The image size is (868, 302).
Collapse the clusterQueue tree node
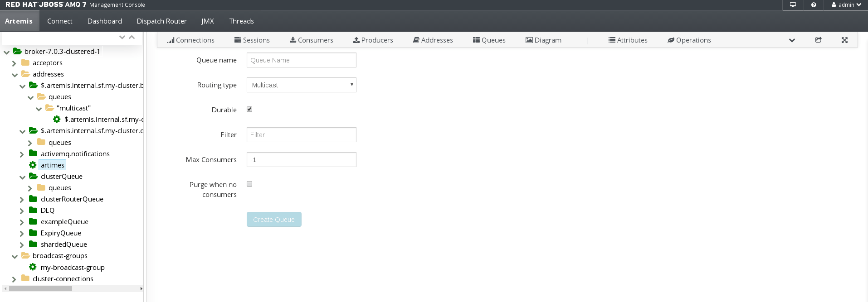tap(22, 177)
